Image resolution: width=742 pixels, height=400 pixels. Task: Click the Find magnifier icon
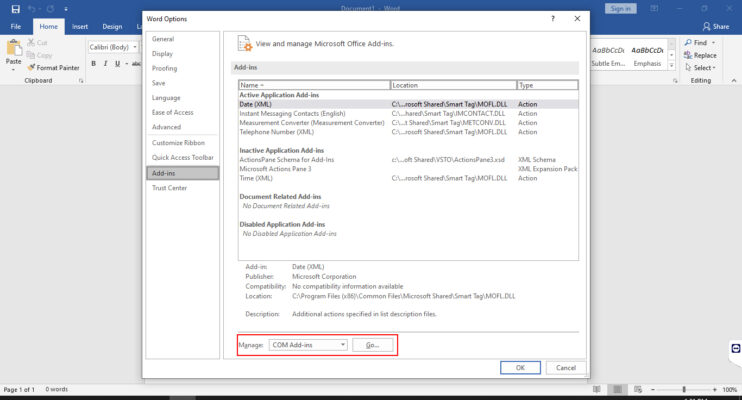click(688, 42)
